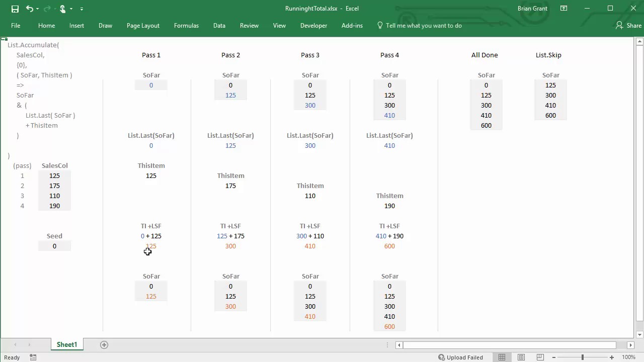Viewport: 644px width, 362px height.
Task: Select SalesCol cell with 175
Action: [x=54, y=186]
